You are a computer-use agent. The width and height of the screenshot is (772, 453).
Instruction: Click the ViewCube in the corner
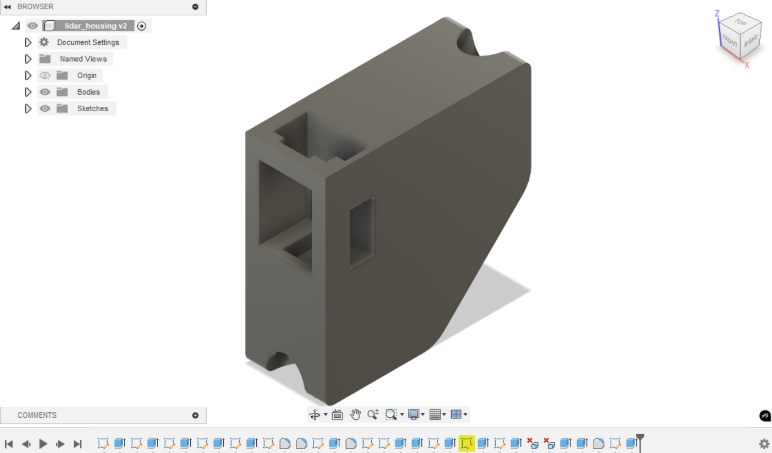pyautogui.click(x=739, y=38)
